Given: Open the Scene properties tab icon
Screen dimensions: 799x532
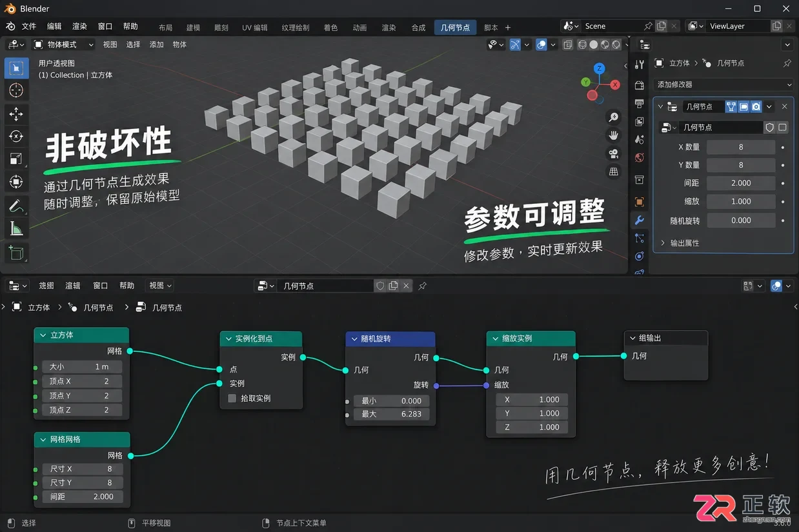Looking at the screenshot, I should click(x=639, y=139).
